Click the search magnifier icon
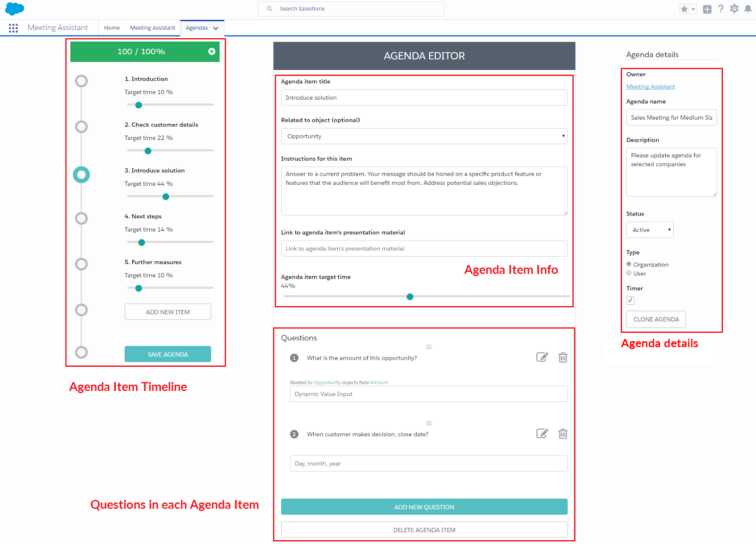This screenshot has width=756, height=544. coord(269,9)
